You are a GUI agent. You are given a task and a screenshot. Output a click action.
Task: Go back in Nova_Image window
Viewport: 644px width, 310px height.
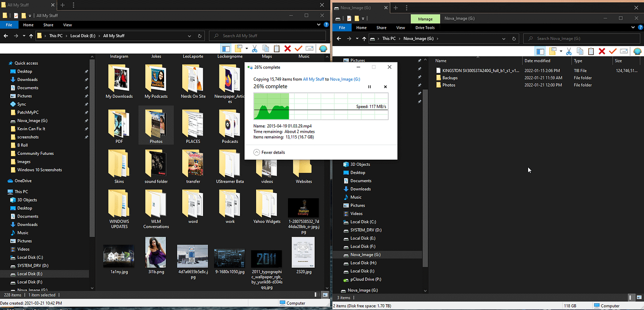point(339,38)
